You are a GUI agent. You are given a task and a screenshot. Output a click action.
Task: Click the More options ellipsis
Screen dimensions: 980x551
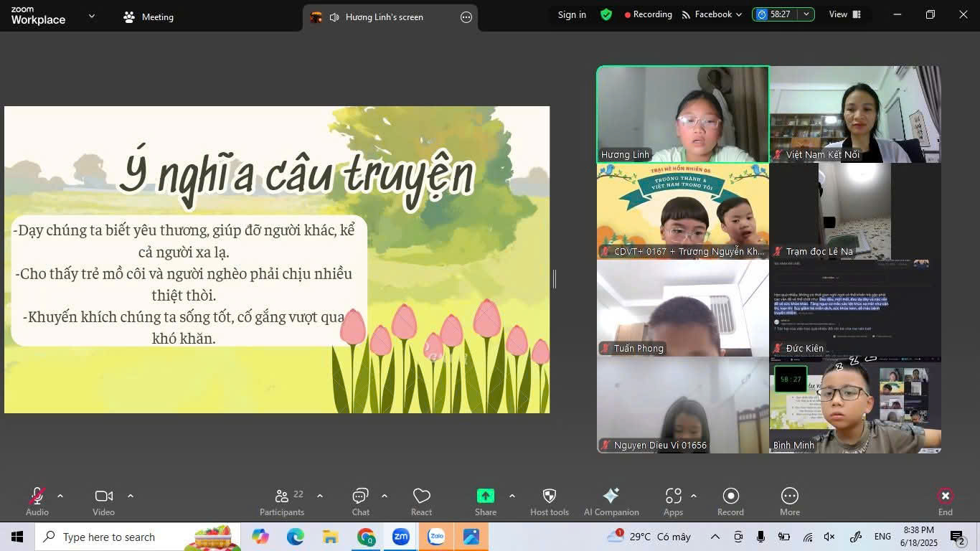[789, 501]
